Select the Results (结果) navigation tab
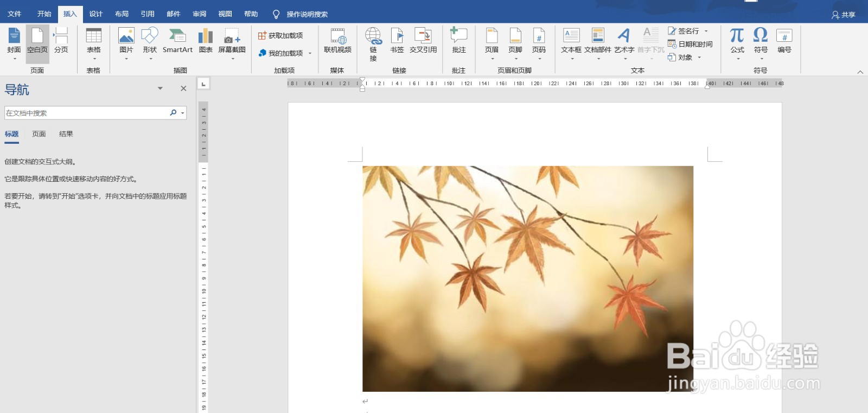The image size is (868, 413). 66,134
